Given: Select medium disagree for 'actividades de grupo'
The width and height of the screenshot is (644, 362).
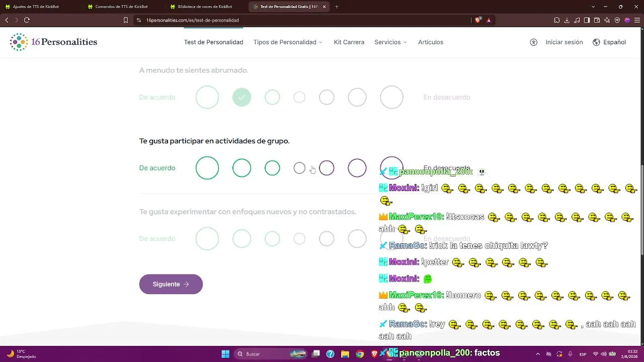Looking at the screenshot, I should pyautogui.click(x=357, y=168).
